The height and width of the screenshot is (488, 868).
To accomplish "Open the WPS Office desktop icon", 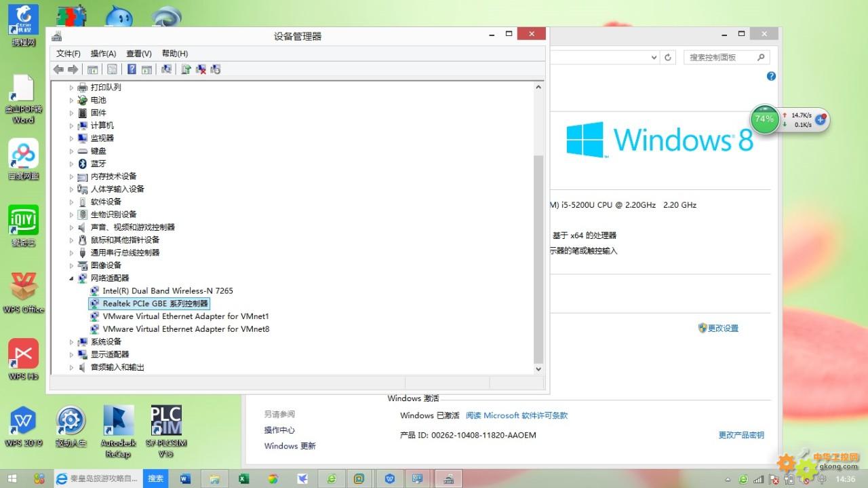I will (23, 292).
